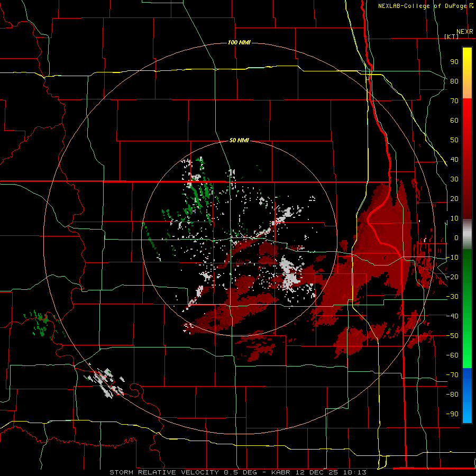The width and height of the screenshot is (476, 476).
Task: Click the yellow top segment of the color bar
Action: (x=467, y=73)
